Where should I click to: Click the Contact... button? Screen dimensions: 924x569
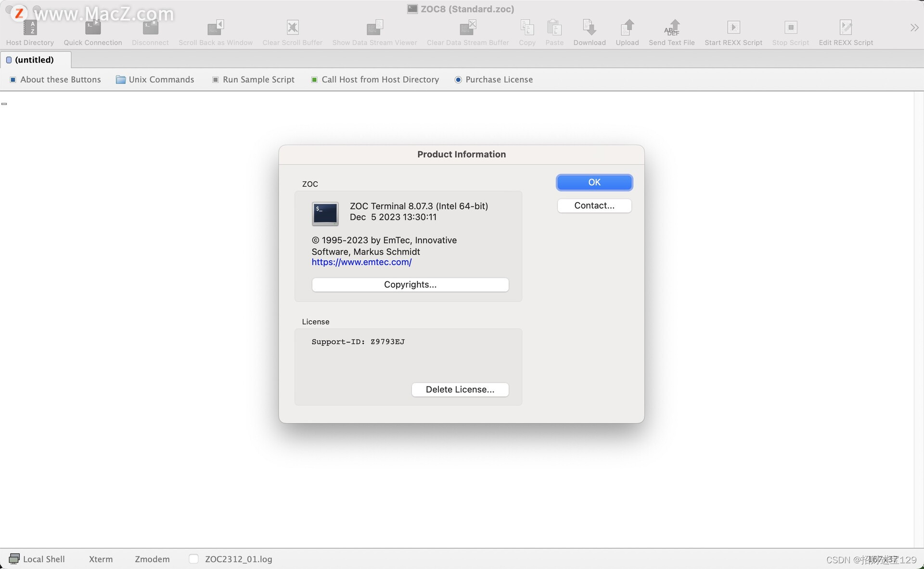click(x=594, y=205)
